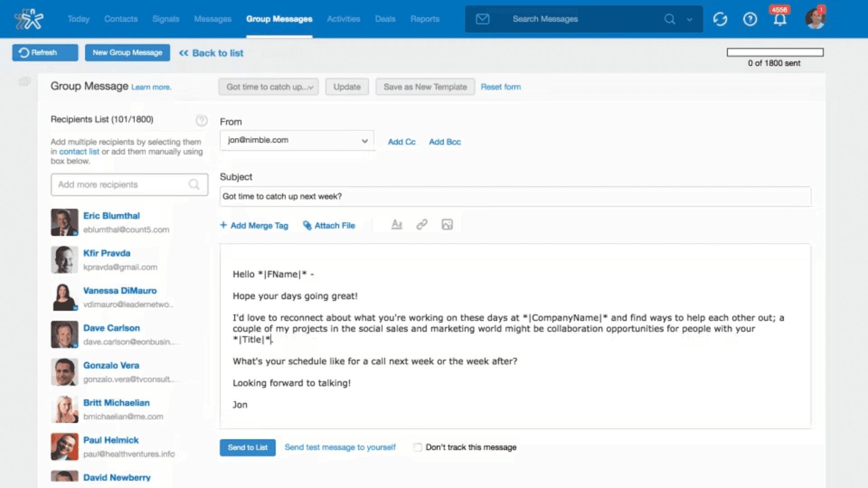Click the Subject input field
The image size is (868, 488).
515,197
